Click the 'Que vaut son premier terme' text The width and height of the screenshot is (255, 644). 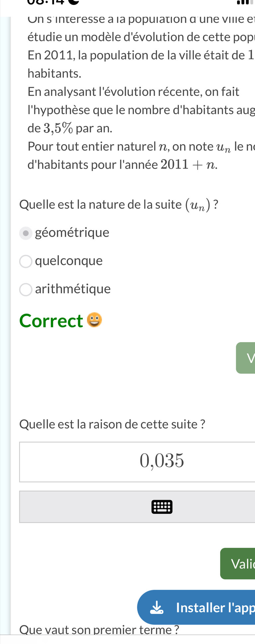(99, 629)
